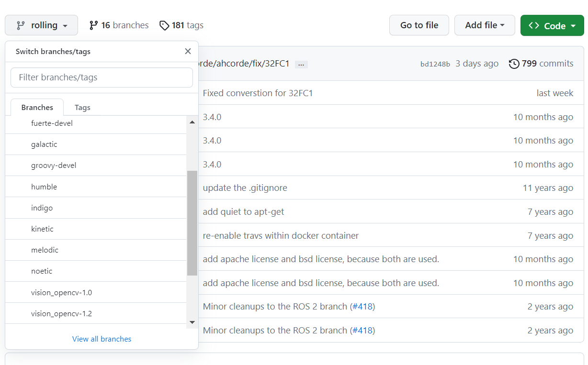Click the branch icon beside 16 branches
This screenshot has height=365, width=588.
[x=93, y=25]
